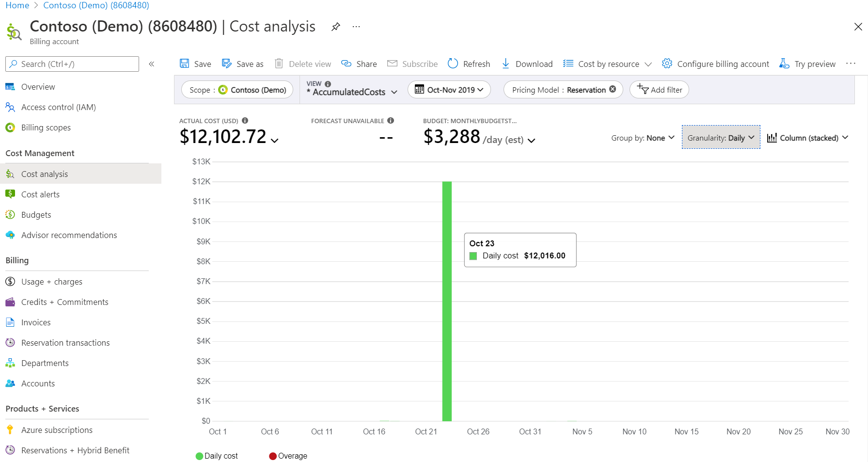
Task: Pin this blade with the pin icon
Action: coord(335,27)
